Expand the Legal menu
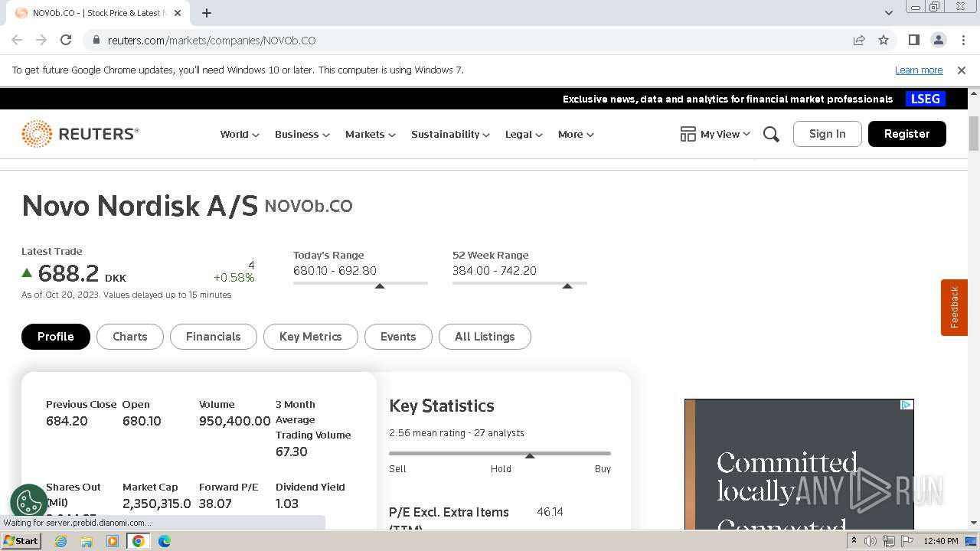 coord(524,134)
